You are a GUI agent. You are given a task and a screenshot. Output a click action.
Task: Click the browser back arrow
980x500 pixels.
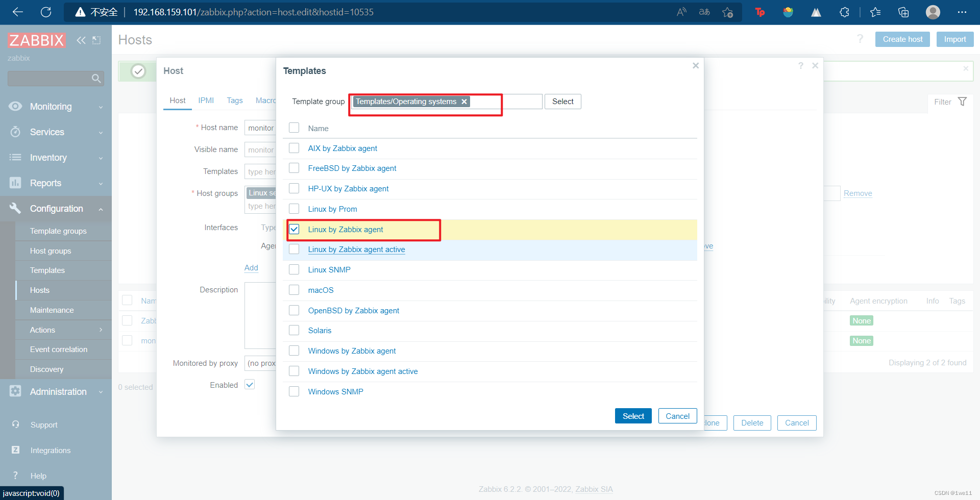pyautogui.click(x=18, y=12)
